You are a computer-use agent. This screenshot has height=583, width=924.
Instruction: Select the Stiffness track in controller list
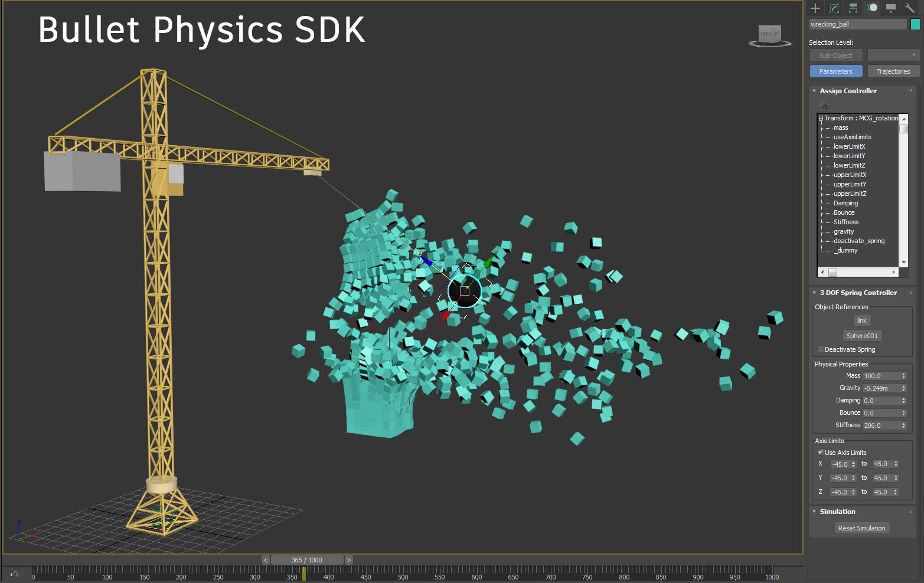846,222
